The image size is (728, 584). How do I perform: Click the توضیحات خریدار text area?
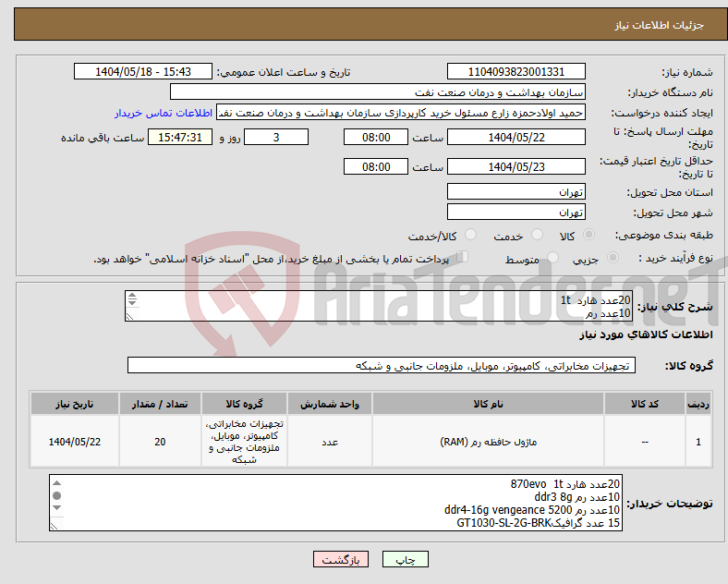(335, 503)
